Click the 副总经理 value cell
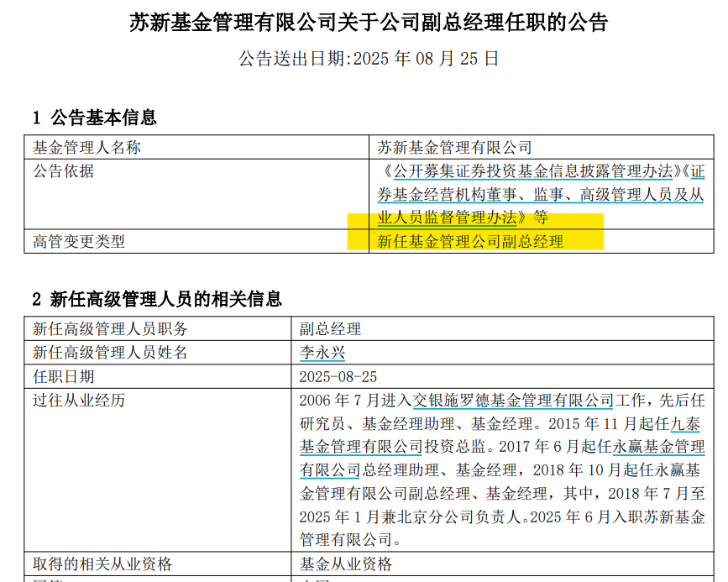 (502, 329)
